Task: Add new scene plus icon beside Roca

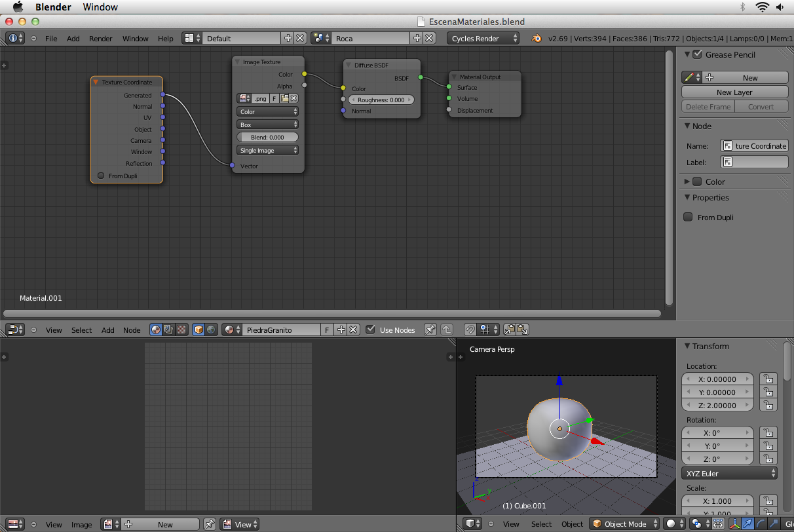Action: click(417, 38)
